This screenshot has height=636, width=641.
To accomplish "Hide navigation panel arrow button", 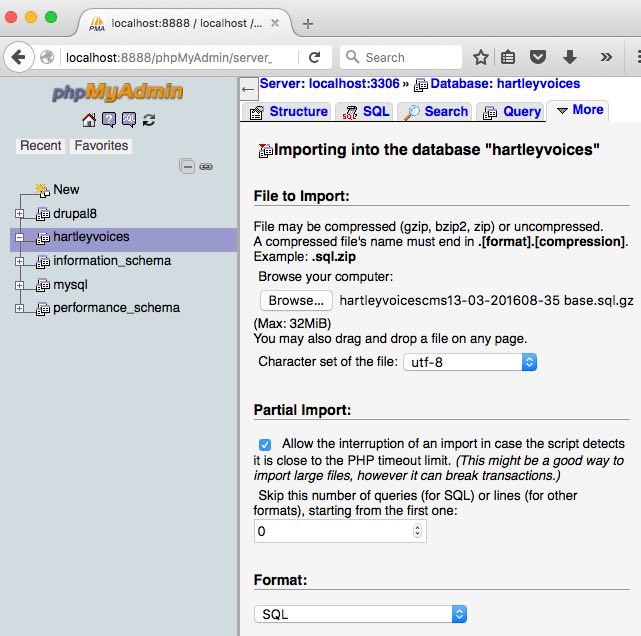I will [x=248, y=89].
